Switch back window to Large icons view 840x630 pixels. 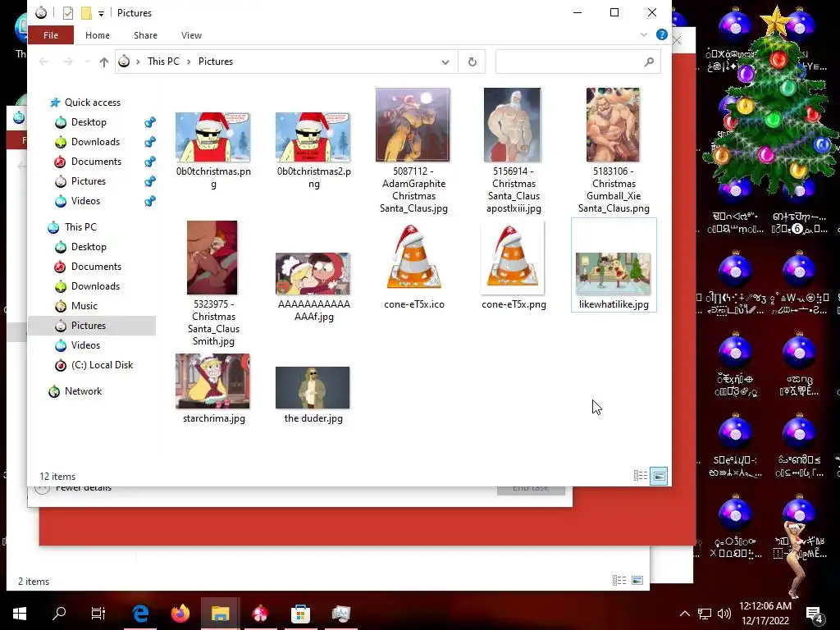pyautogui.click(x=637, y=581)
